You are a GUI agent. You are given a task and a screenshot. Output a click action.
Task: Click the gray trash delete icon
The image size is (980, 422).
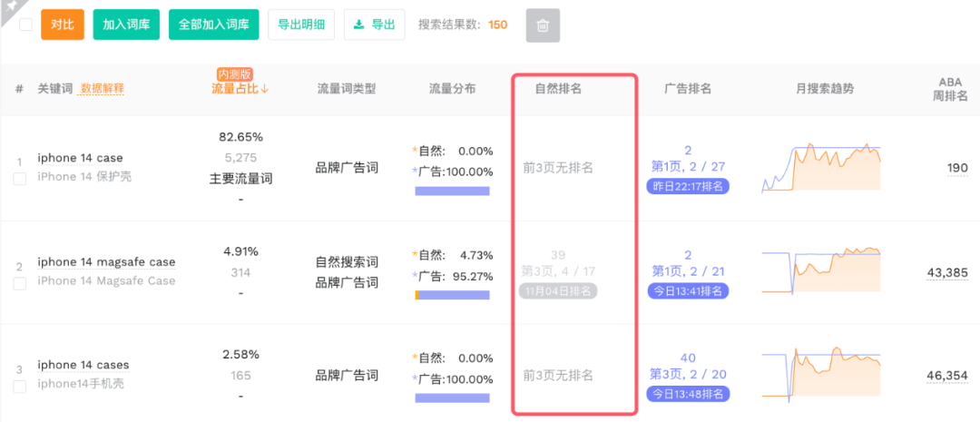(543, 25)
